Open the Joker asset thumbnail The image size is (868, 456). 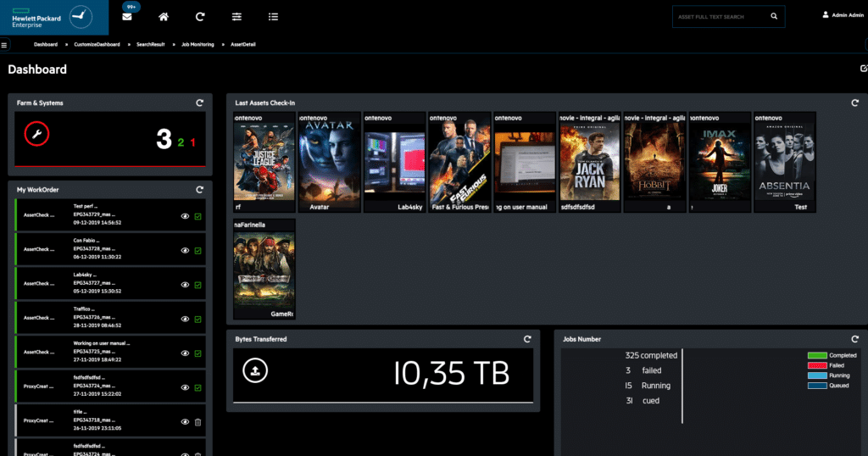click(x=720, y=162)
